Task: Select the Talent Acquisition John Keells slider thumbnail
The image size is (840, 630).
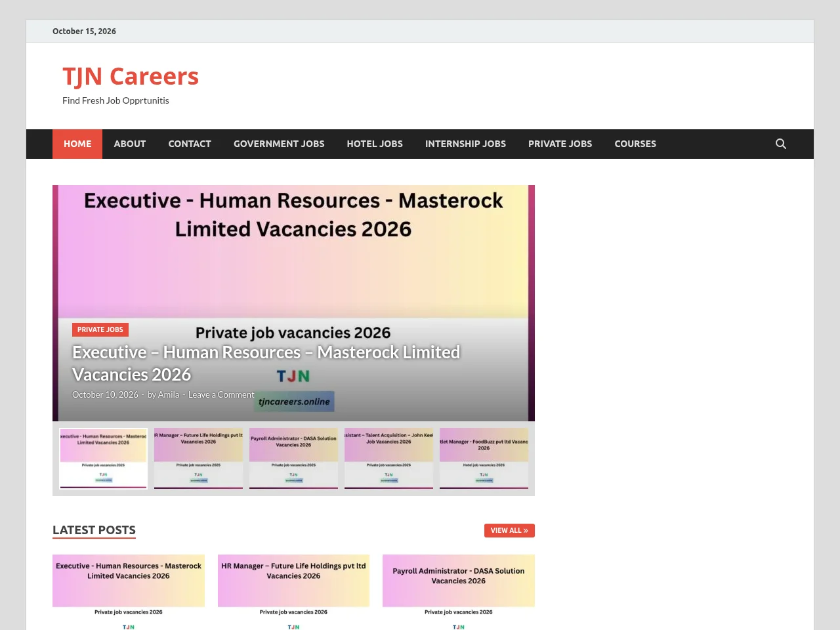Action: (x=388, y=458)
